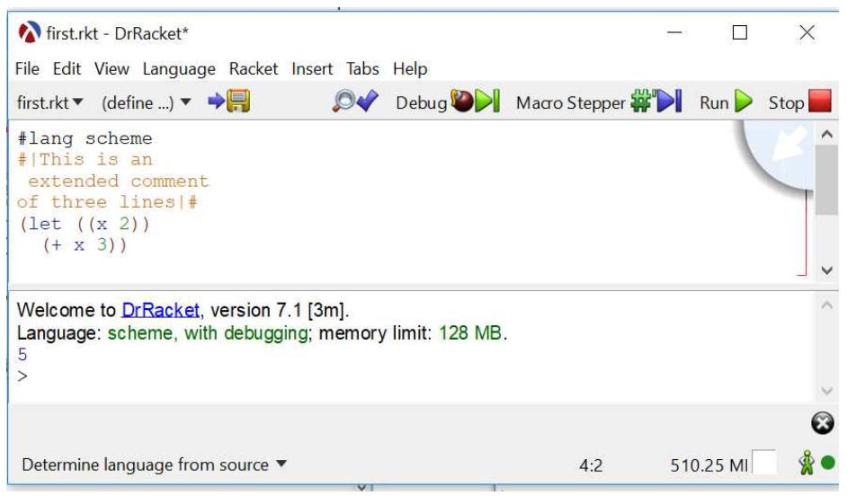
Task: Open the Language menu
Action: pyautogui.click(x=179, y=69)
